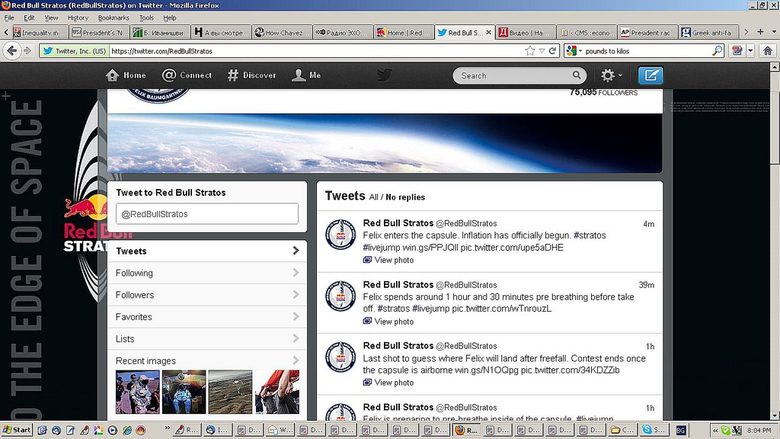Open the Twitter Home icon
This screenshot has width=780, height=439.
point(112,75)
